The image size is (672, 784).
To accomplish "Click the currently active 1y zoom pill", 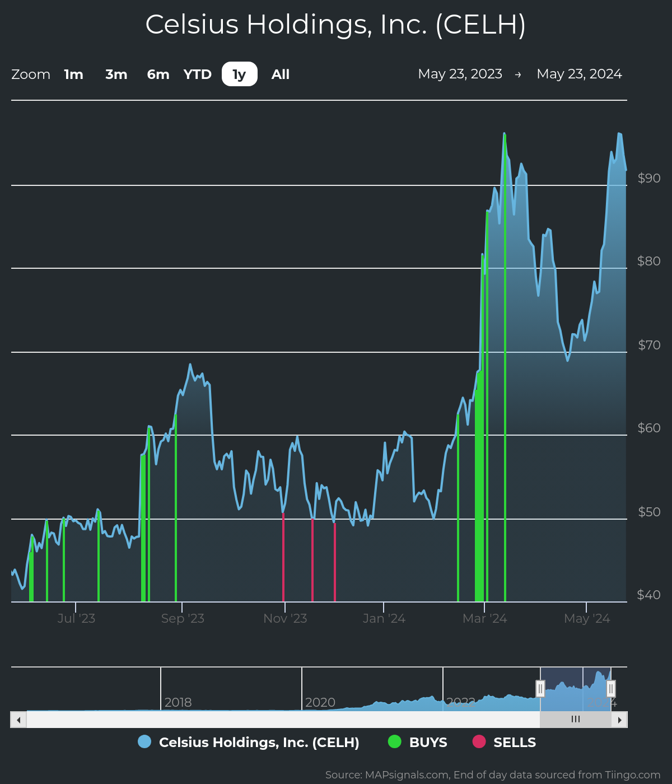I will [x=239, y=74].
